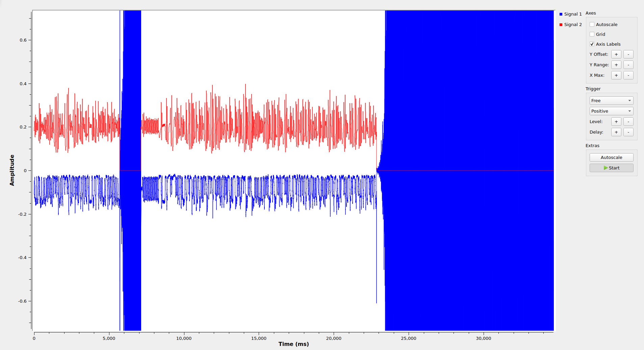Decrease Y Range with minus button
Screen dimensions: 644x350
[x=628, y=65]
